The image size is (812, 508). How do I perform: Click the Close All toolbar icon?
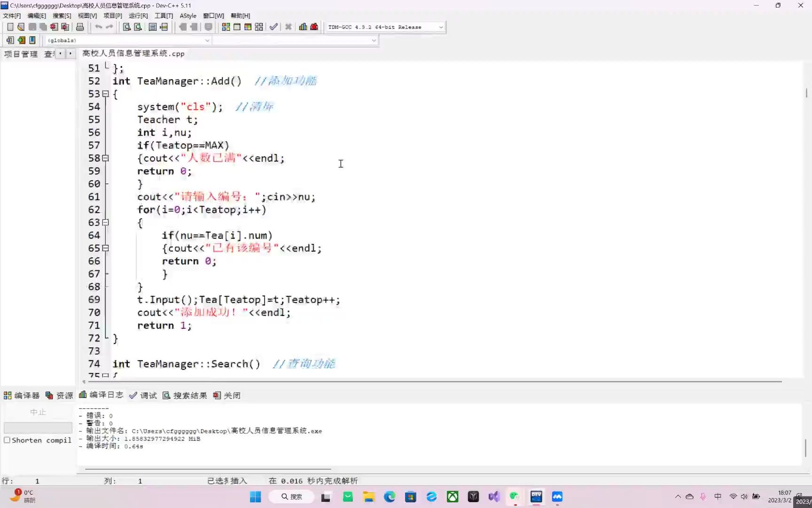(x=65, y=27)
